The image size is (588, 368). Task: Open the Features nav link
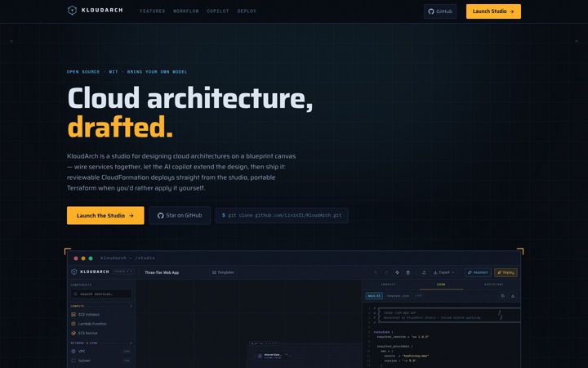pyautogui.click(x=152, y=11)
